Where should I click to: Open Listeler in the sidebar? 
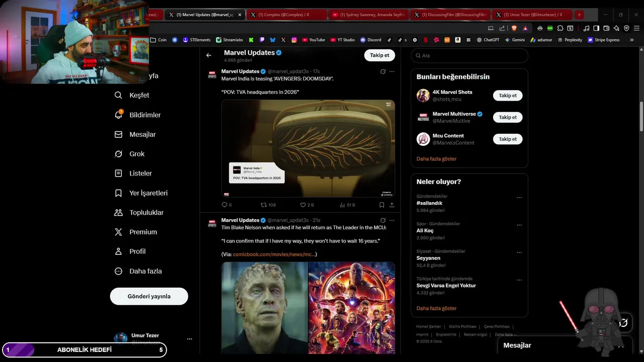pyautogui.click(x=133, y=173)
